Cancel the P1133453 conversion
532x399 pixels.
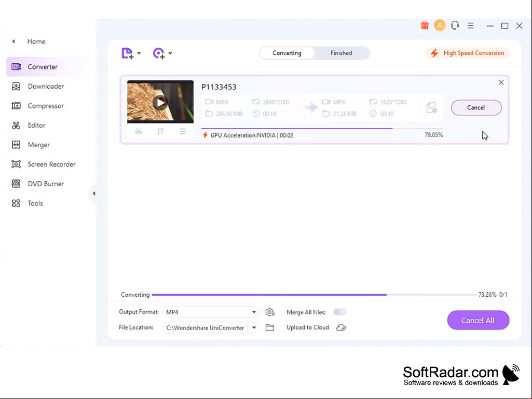pos(476,107)
